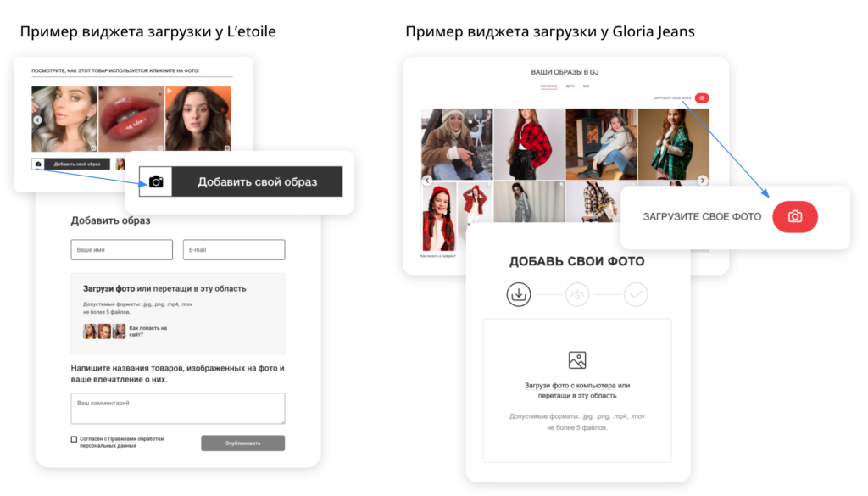Image resolution: width=868 pixels, height=496 pixels.
Task: Click the Пример виджета загрузки у Gloria Jeans title
Action: pyautogui.click(x=550, y=31)
